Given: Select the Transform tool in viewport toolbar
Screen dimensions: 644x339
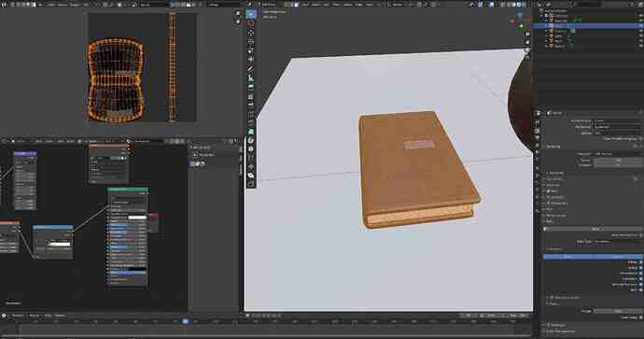Looking at the screenshot, I should [251, 59].
